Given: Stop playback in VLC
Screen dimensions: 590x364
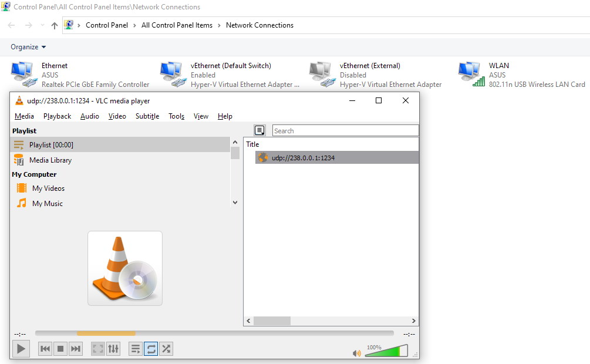Looking at the screenshot, I should 60,349.
